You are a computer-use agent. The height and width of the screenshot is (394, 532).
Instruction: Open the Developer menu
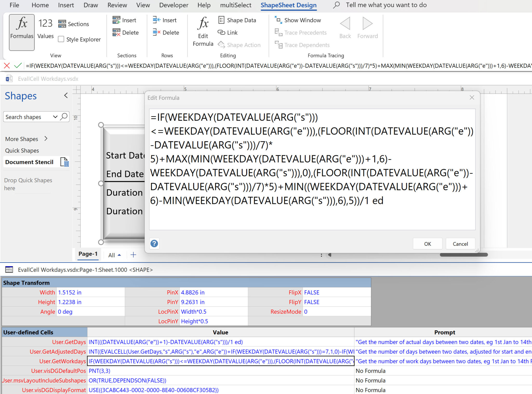point(174,5)
